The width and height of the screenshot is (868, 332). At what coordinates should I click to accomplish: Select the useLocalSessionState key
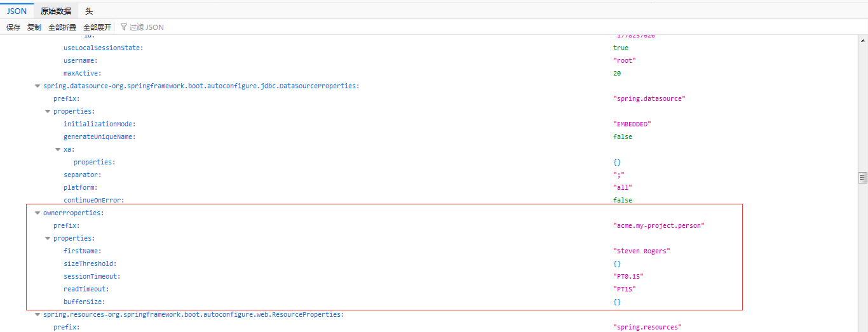(x=103, y=48)
